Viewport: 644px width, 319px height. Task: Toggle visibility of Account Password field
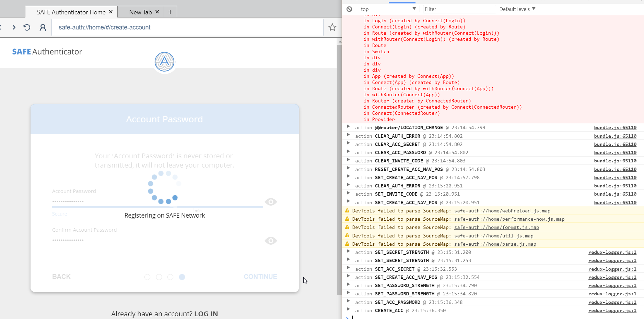(271, 202)
